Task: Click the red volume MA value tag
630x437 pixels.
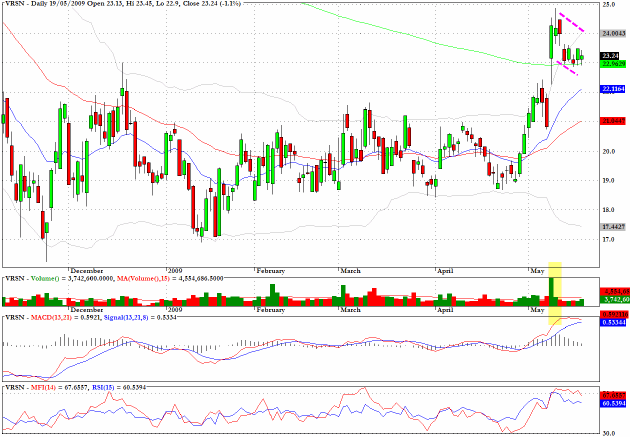Action: click(x=615, y=292)
